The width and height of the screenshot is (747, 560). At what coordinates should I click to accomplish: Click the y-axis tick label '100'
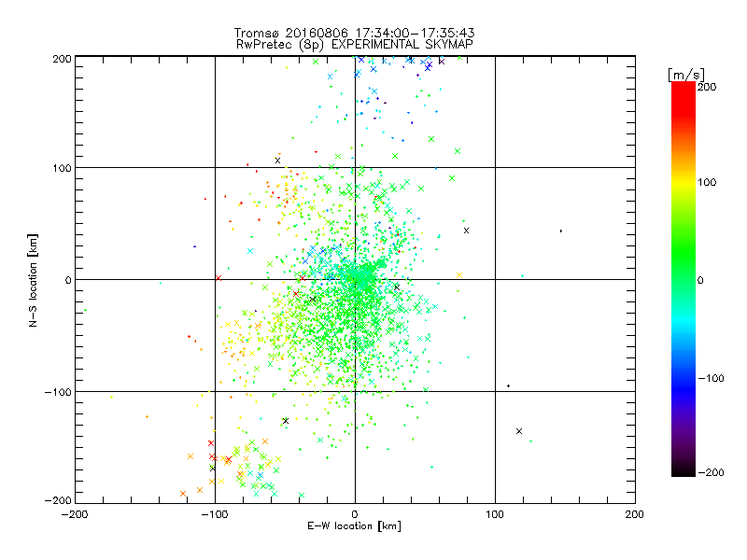(62, 168)
